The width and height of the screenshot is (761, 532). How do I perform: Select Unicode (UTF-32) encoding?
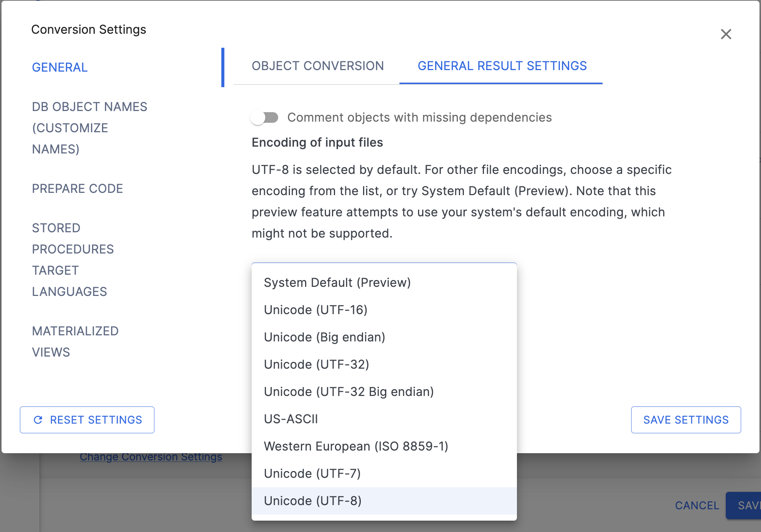point(316,364)
